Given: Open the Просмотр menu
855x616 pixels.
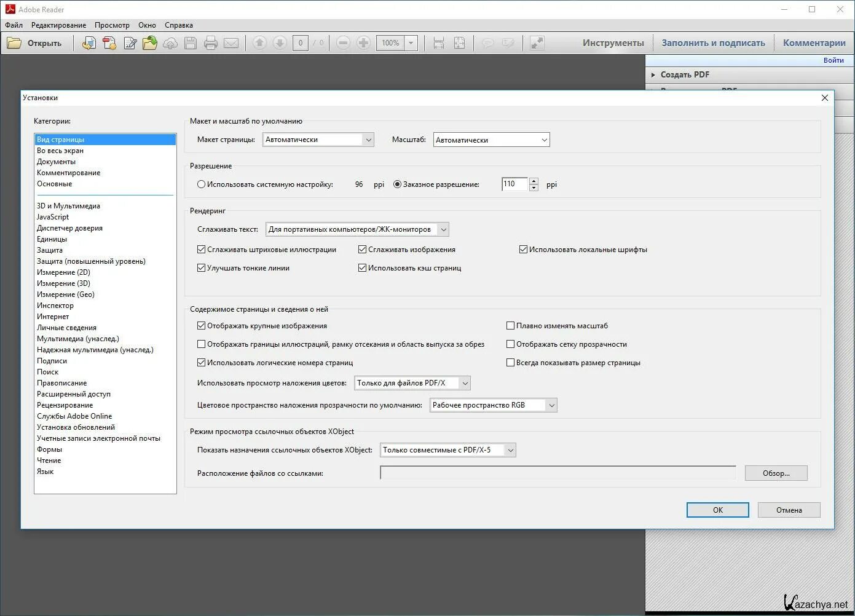Looking at the screenshot, I should (112, 25).
